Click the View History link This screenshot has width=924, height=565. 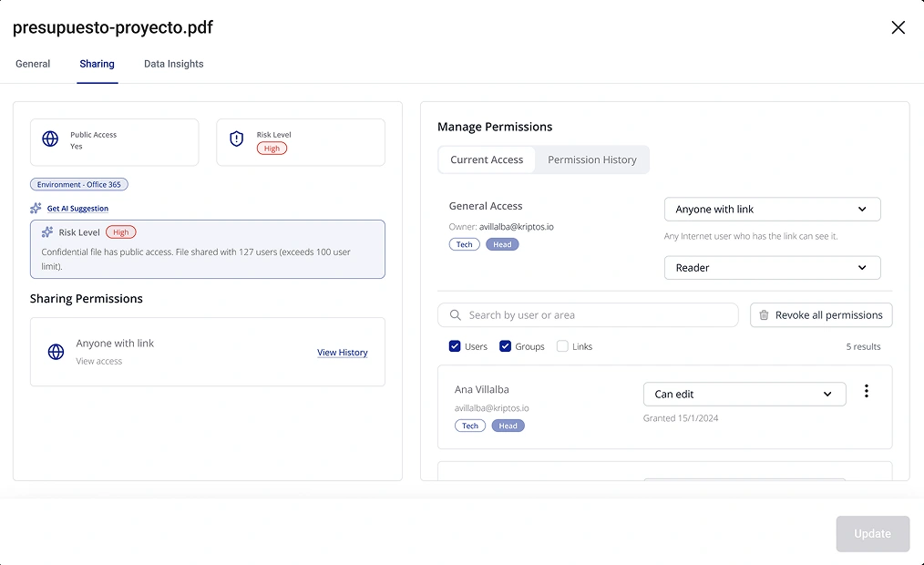click(x=342, y=352)
